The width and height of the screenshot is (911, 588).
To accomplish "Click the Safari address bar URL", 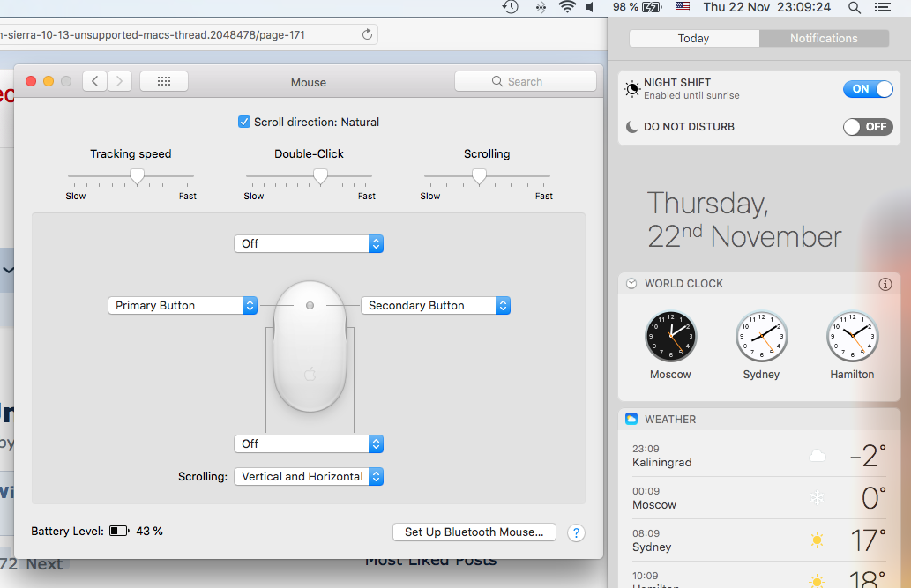I will tap(153, 35).
